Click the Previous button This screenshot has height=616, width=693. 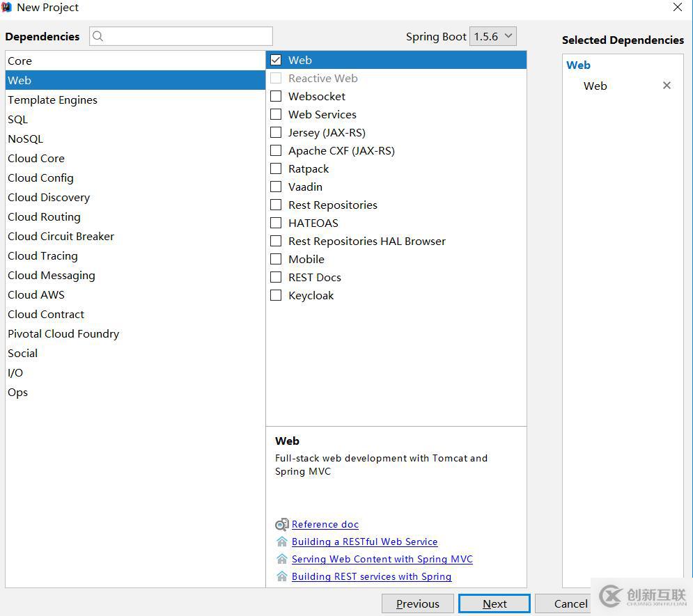tap(418, 603)
